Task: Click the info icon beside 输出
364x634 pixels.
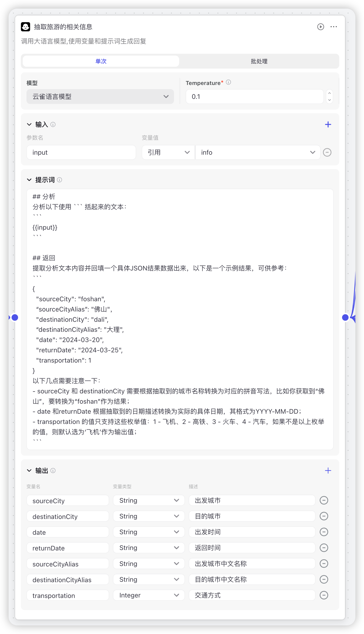Action: tap(53, 471)
